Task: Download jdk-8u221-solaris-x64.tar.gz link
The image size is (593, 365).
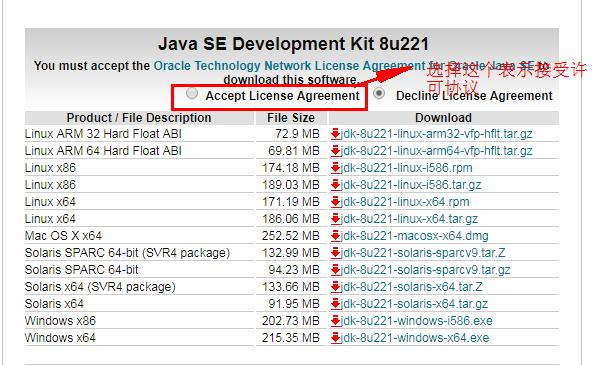Action: [414, 304]
